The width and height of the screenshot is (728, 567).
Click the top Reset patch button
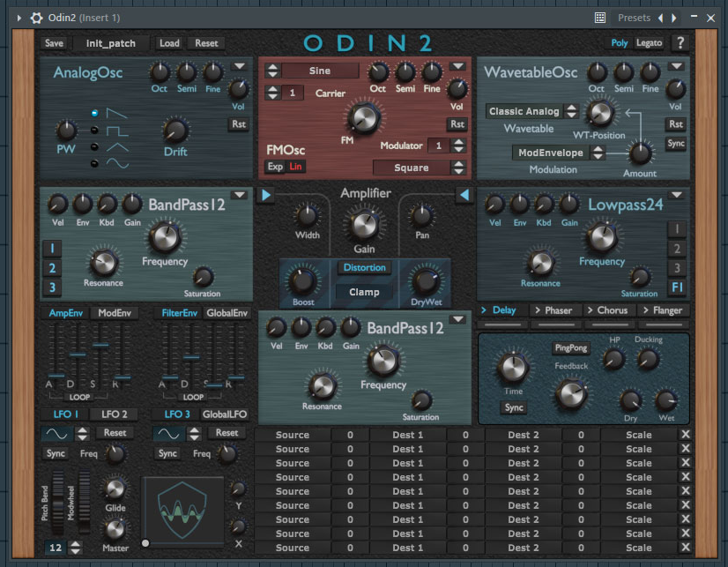tap(206, 43)
